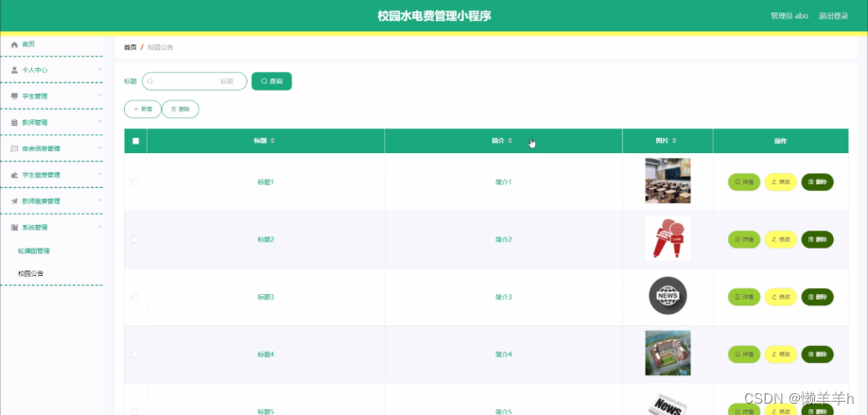Click 删除 for row 标题4
868x415 pixels.
817,354
